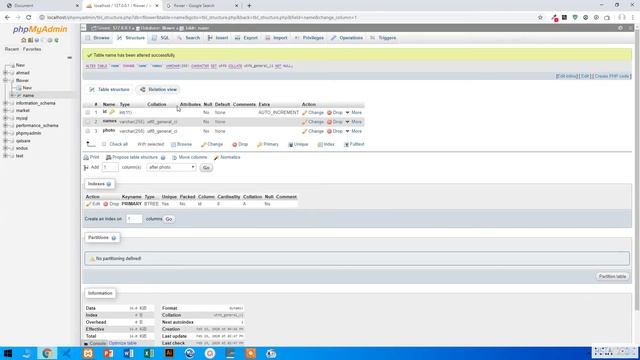Click Primary in With selected row
This screenshot has height=360, width=640.
click(268, 144)
